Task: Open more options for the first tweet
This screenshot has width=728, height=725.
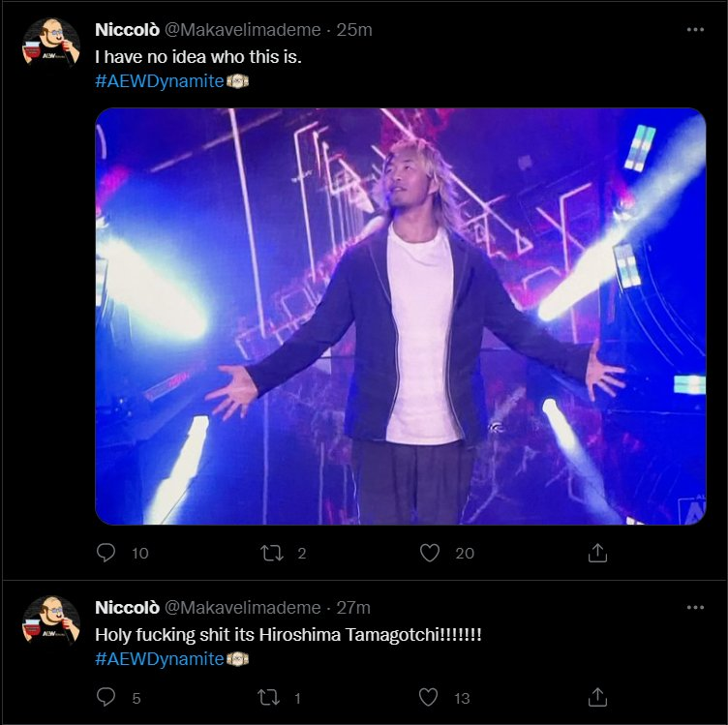Action: pos(695,30)
